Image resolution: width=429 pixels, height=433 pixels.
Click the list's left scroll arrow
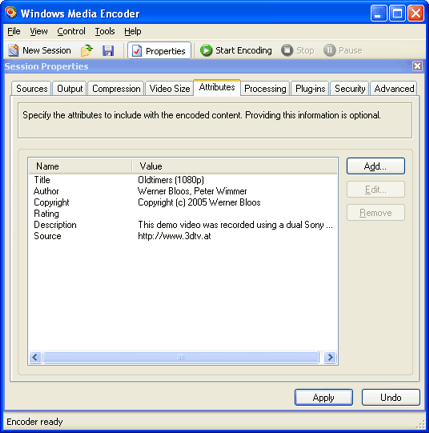click(35, 357)
